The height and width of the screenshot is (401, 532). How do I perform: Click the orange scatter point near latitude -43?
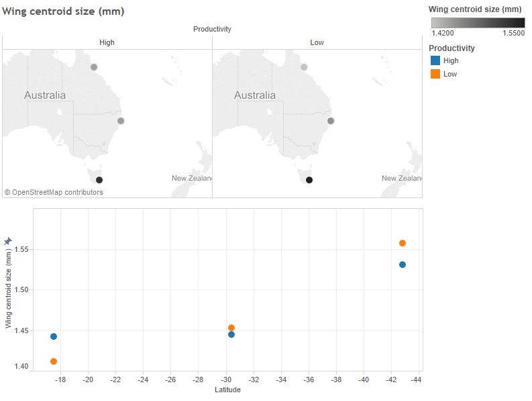[403, 243]
